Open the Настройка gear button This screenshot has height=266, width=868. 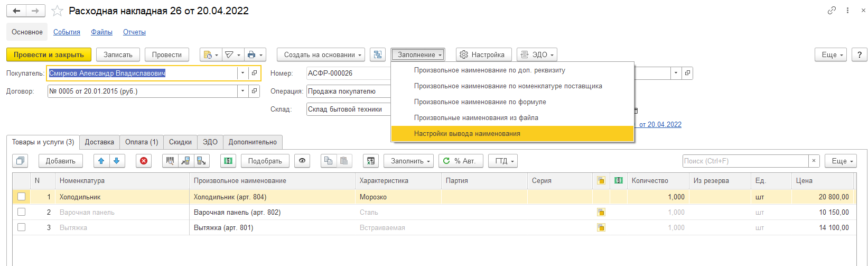(x=483, y=54)
